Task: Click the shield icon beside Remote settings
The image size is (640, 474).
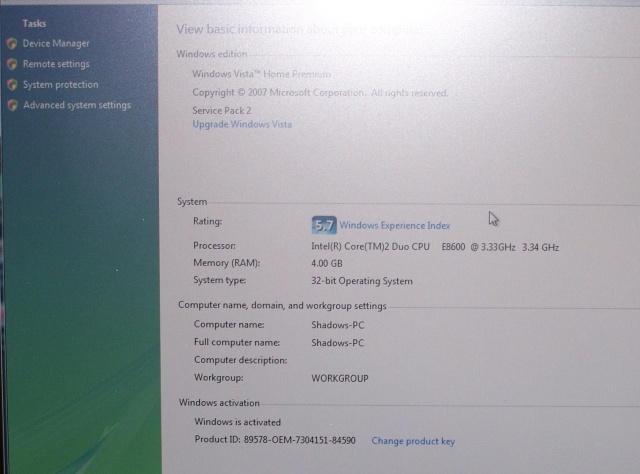Action: [x=12, y=64]
